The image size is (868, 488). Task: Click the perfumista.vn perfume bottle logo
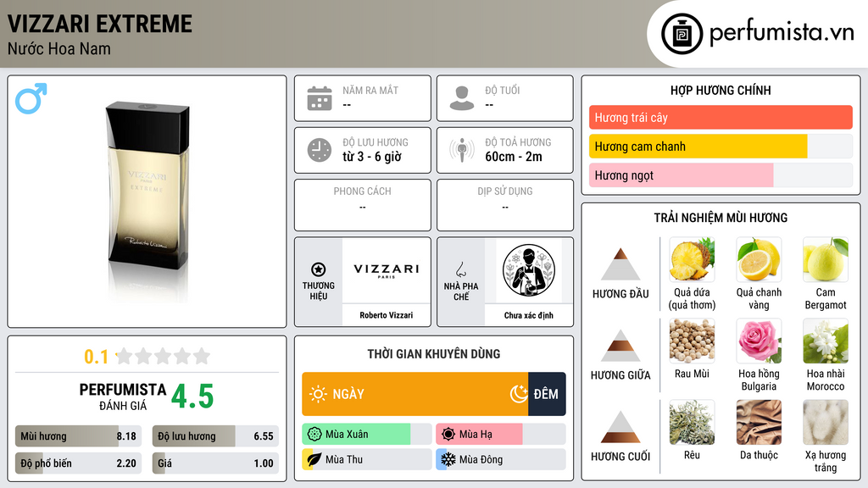click(x=682, y=34)
